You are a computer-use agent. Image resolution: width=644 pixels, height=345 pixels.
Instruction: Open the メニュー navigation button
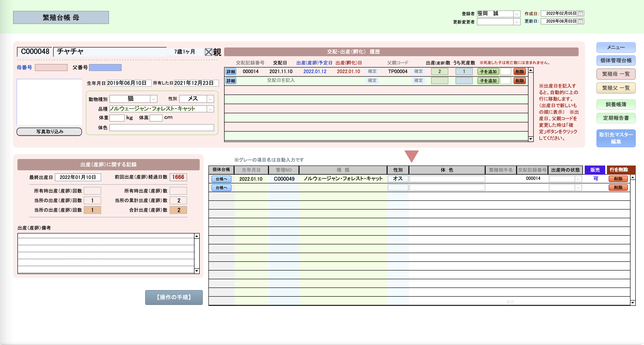click(616, 47)
